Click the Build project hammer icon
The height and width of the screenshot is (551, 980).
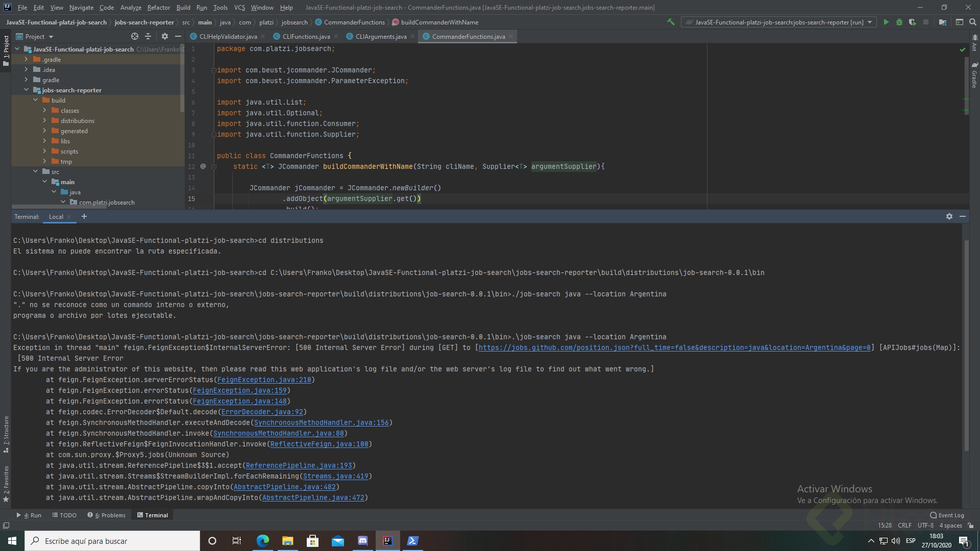point(671,22)
